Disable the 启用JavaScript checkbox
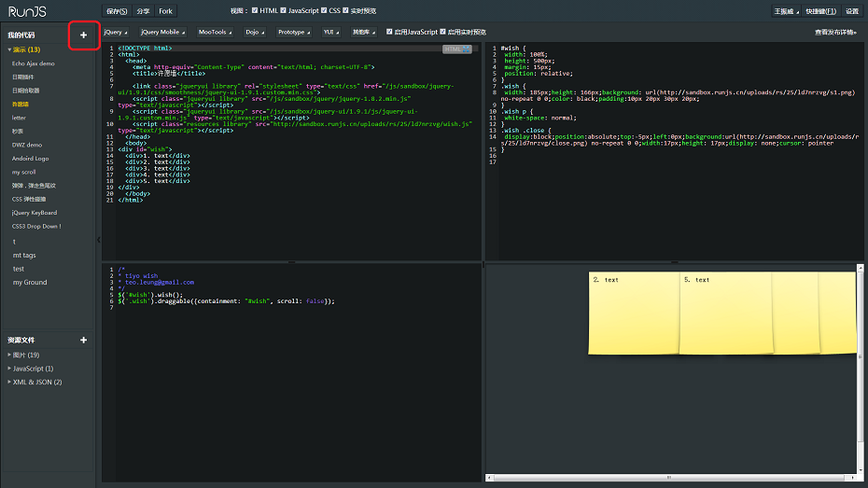868x488 pixels. tap(389, 32)
